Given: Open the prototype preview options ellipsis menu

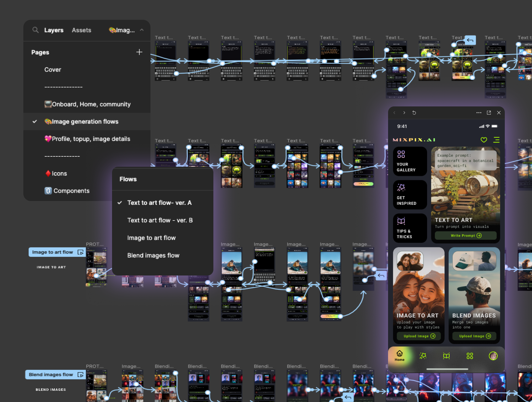Looking at the screenshot, I should [x=479, y=113].
